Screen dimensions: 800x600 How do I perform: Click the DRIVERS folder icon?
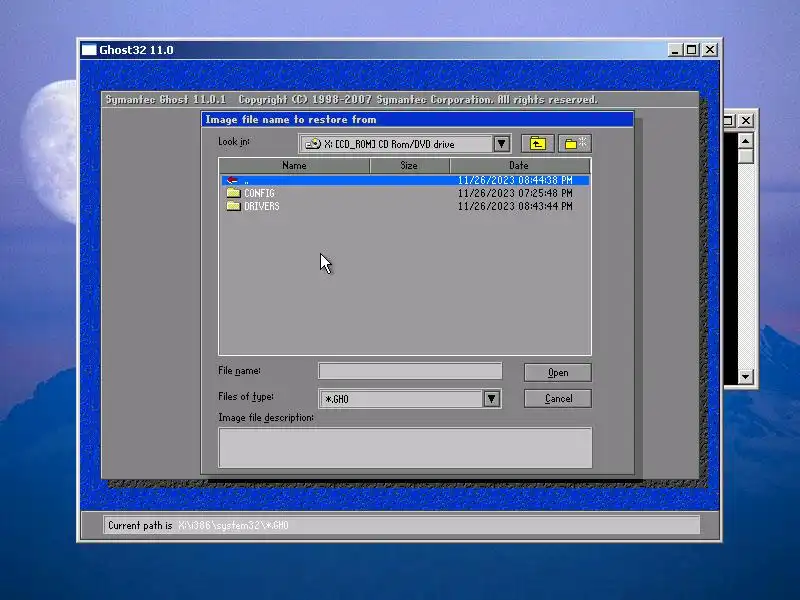click(x=233, y=206)
